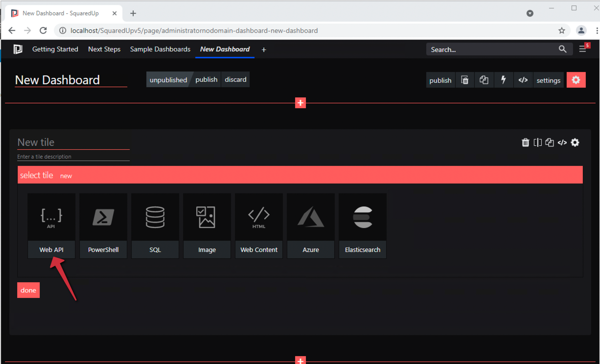600x364 pixels.
Task: Pick the SQL database tile
Action: pos(155,226)
